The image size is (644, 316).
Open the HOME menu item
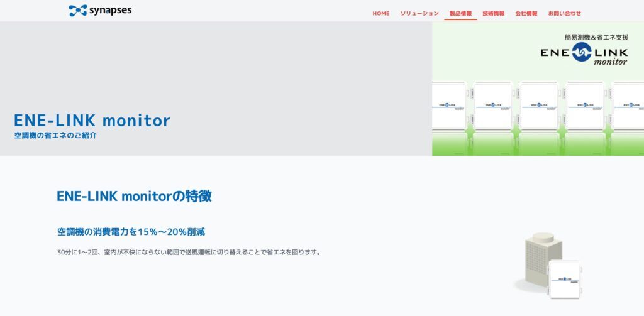click(380, 14)
